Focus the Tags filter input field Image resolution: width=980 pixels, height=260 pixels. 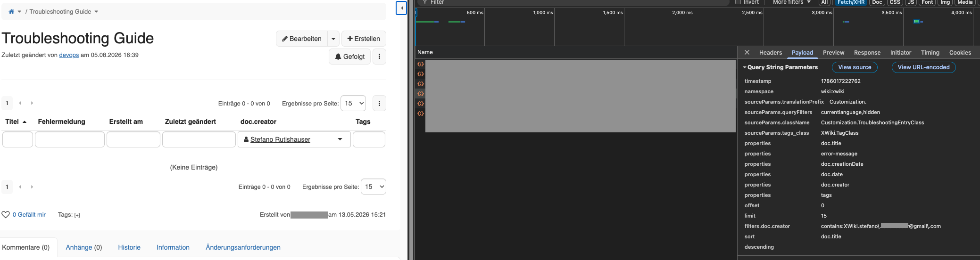369,139
